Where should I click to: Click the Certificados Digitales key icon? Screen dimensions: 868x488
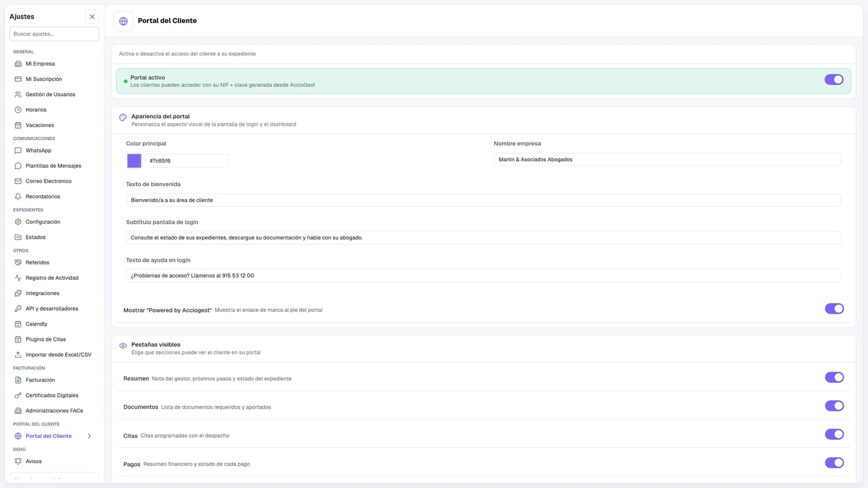(18, 396)
